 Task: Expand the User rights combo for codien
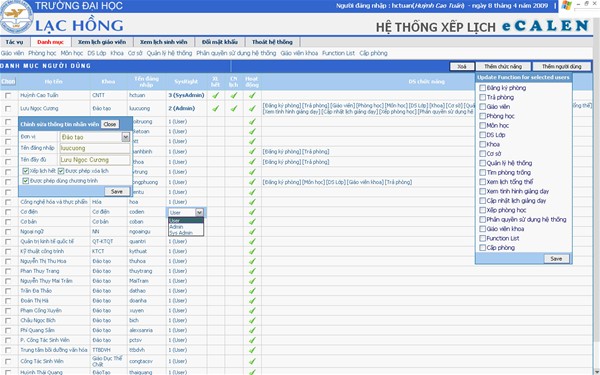click(x=199, y=212)
